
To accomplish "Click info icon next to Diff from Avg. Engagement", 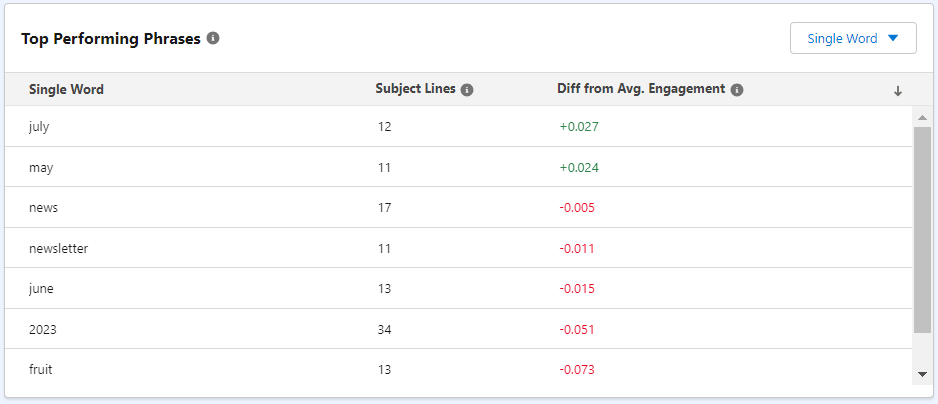I will click(737, 90).
